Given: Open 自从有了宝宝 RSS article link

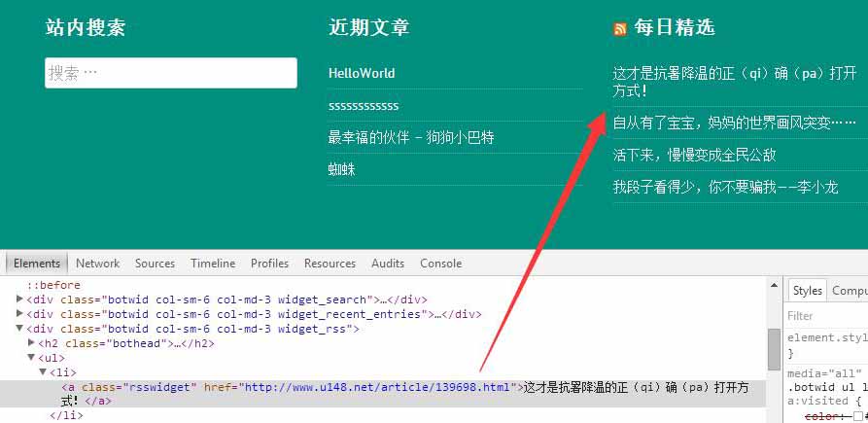Looking at the screenshot, I should click(x=735, y=123).
